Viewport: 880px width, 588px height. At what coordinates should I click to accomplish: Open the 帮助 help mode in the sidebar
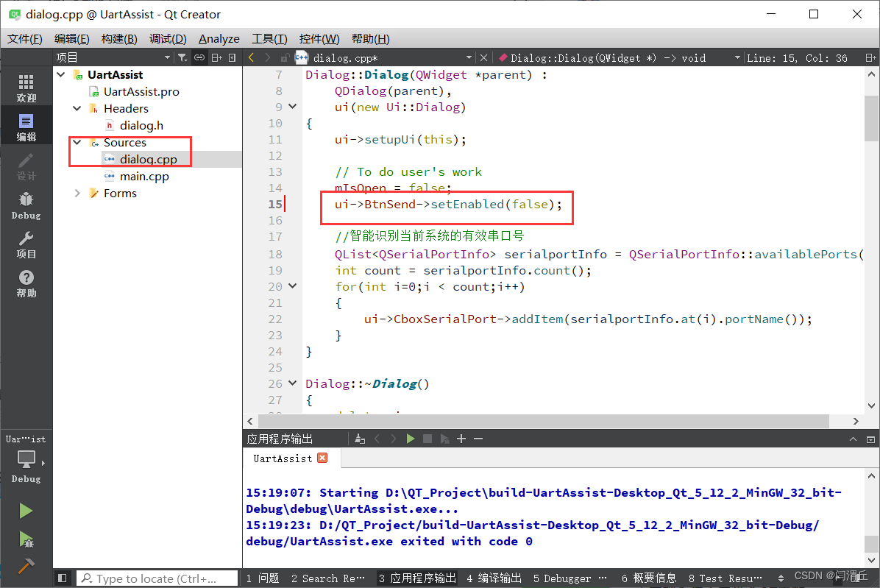tap(26, 284)
